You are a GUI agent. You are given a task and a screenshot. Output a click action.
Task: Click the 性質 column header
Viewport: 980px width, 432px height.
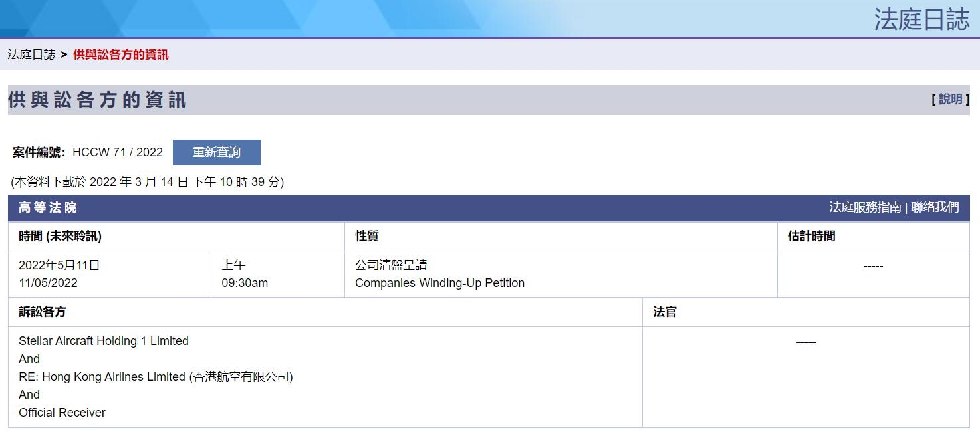tap(367, 237)
